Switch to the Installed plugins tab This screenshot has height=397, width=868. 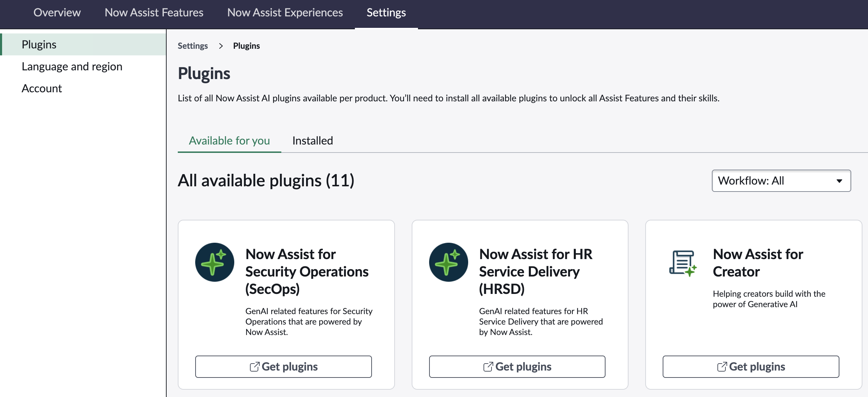(313, 141)
